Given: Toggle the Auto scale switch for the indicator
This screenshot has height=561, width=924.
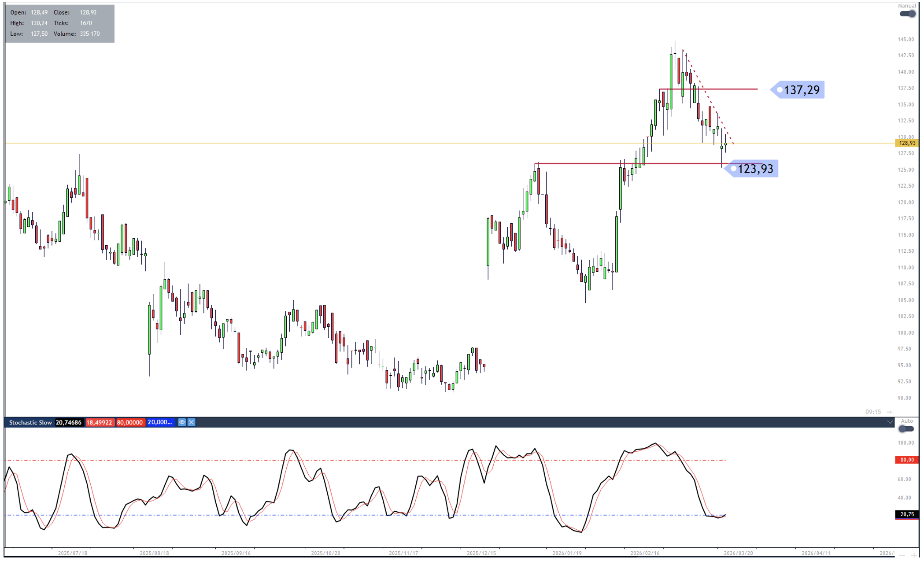Looking at the screenshot, I should click(x=906, y=429).
